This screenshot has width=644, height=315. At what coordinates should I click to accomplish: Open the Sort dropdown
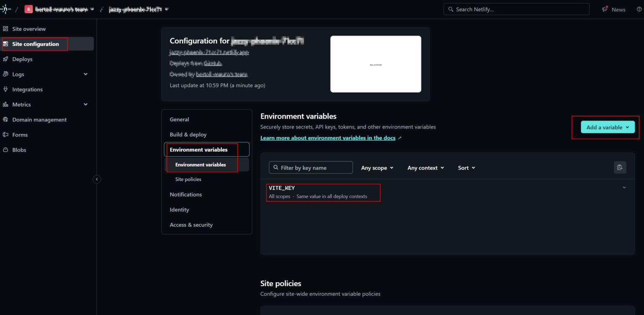point(467,168)
